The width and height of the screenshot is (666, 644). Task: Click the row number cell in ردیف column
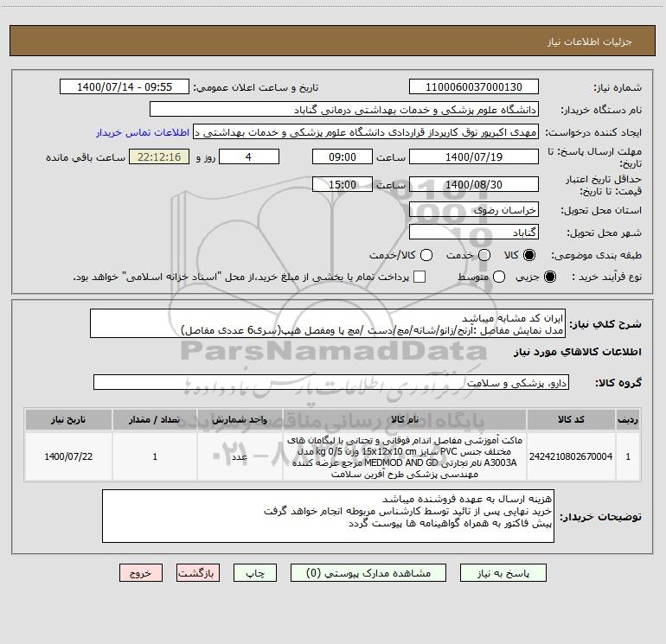pyautogui.click(x=628, y=456)
